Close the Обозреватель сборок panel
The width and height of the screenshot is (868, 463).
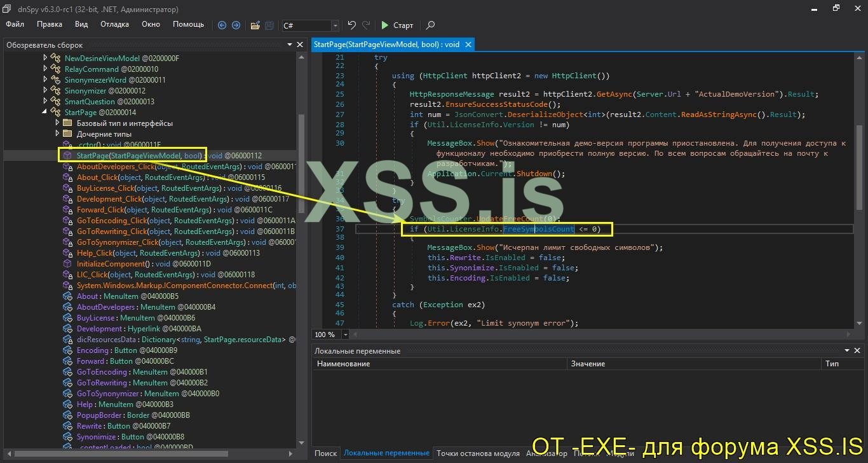tap(300, 45)
